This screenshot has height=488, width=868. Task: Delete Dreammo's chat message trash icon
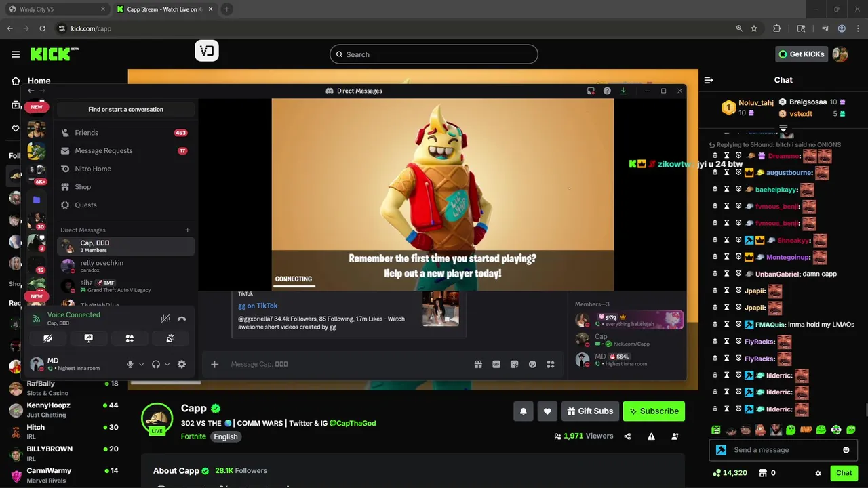[x=715, y=156]
